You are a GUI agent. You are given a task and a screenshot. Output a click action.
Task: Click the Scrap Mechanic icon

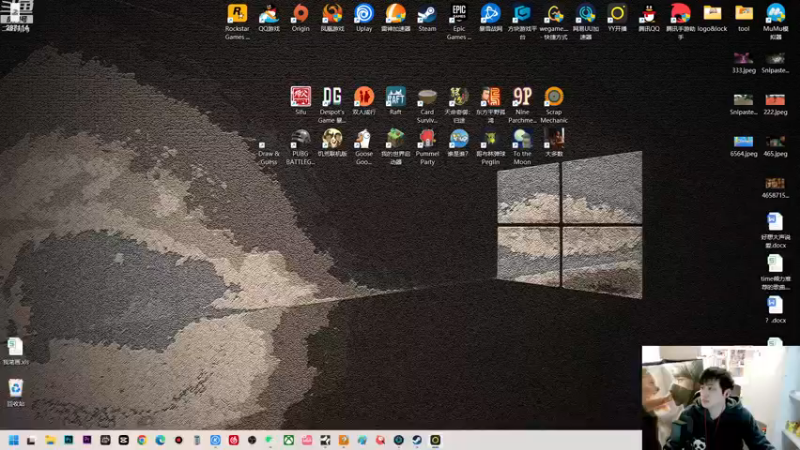pyautogui.click(x=554, y=96)
